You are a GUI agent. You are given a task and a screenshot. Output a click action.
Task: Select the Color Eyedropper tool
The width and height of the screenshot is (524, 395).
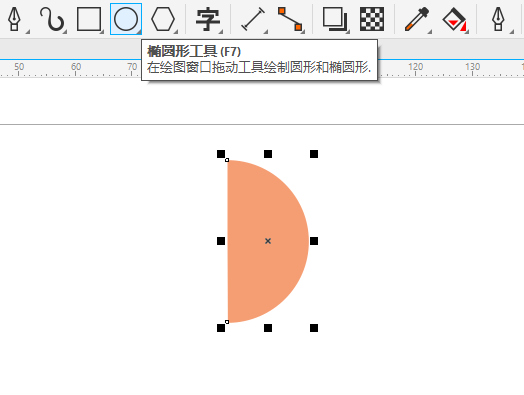point(416,19)
